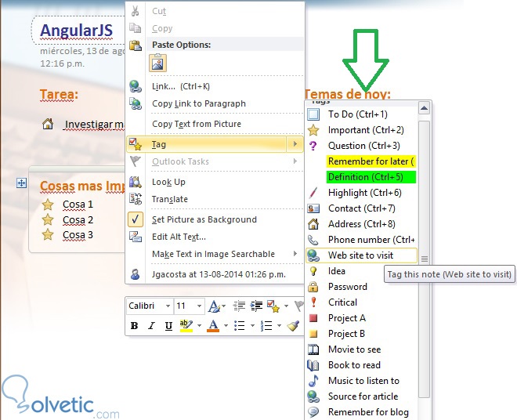
Task: Click the paste picture option icon
Action: tap(157, 63)
